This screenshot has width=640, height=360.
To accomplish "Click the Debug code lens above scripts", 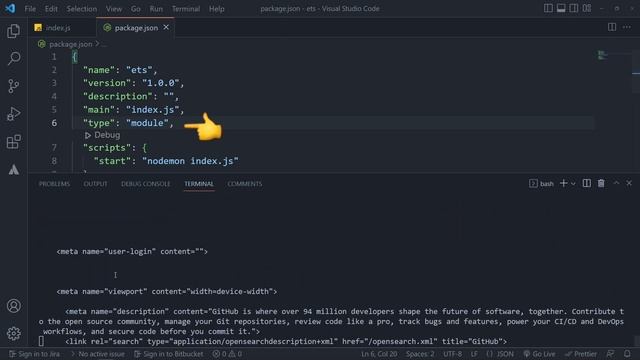I will click(x=102, y=135).
